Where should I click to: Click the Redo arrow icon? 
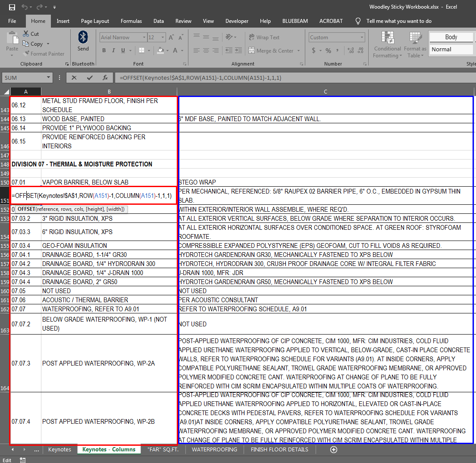pyautogui.click(x=40, y=7)
